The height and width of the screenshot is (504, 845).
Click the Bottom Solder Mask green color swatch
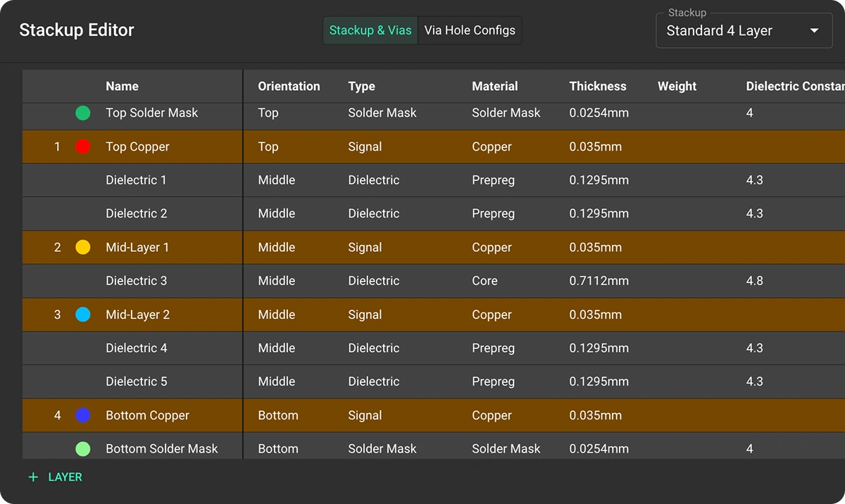coord(82,448)
